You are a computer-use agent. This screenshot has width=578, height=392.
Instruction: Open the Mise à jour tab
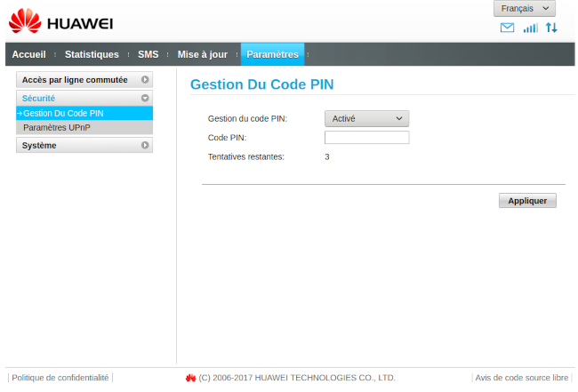coord(202,54)
